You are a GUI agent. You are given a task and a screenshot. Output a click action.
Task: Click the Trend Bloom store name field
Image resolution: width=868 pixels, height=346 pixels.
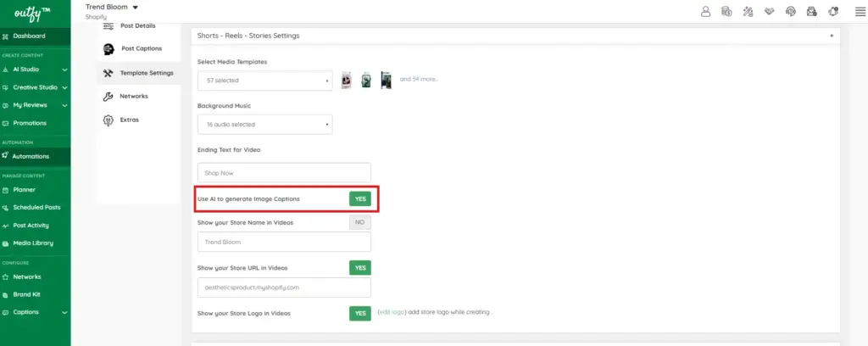pos(284,242)
